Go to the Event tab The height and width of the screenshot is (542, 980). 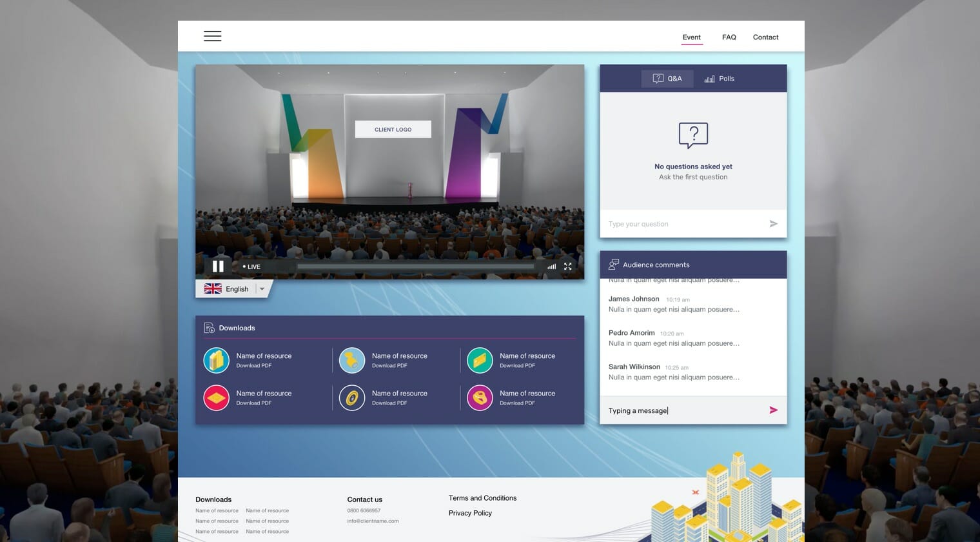(692, 37)
